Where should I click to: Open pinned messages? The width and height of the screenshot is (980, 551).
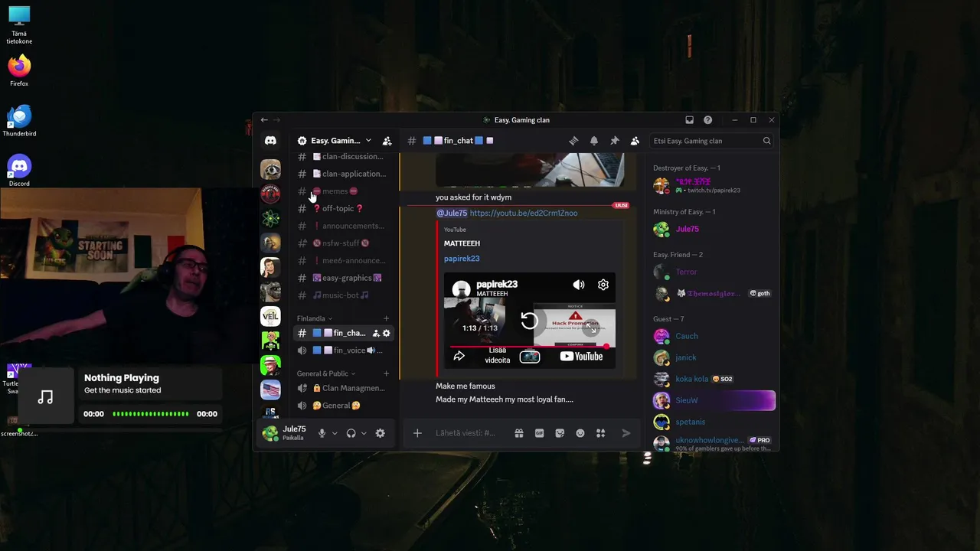coord(614,141)
